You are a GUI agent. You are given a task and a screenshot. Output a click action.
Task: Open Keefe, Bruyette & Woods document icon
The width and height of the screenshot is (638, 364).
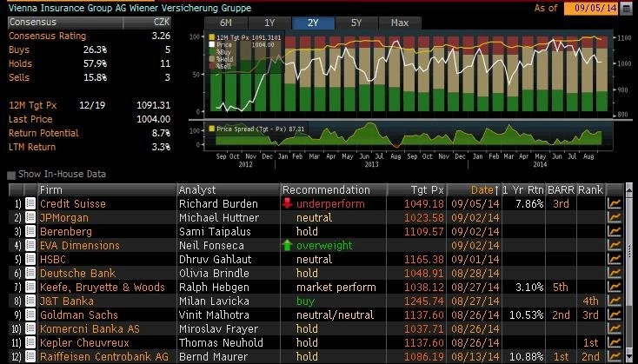(30, 287)
